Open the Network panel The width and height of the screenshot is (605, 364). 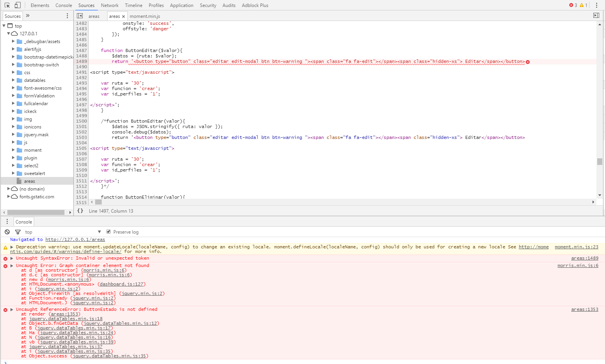(x=110, y=5)
